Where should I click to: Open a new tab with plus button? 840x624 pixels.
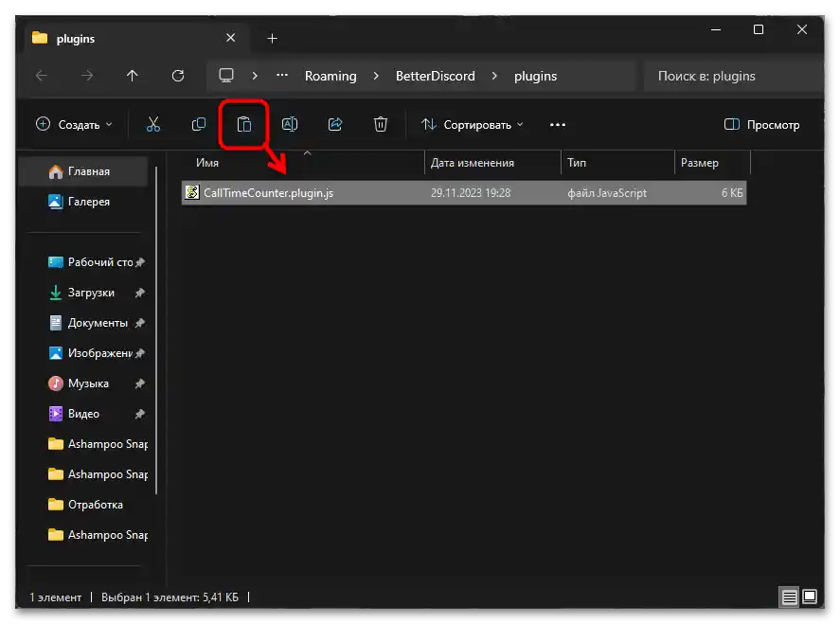click(x=272, y=38)
